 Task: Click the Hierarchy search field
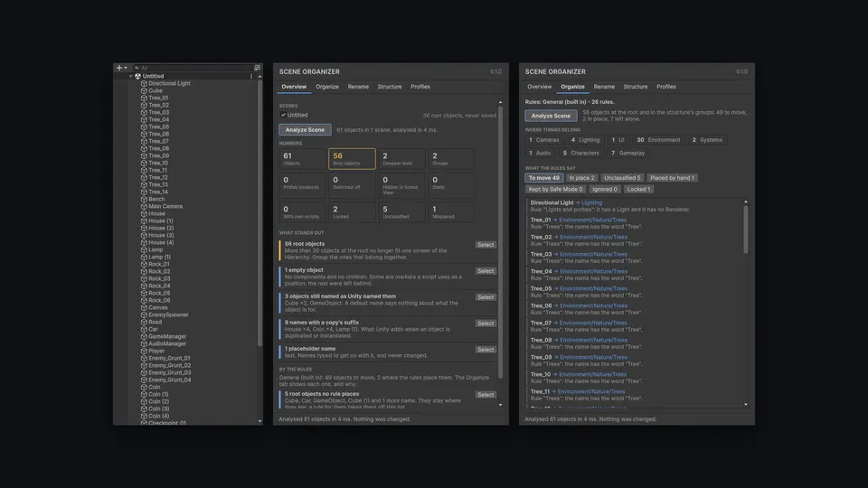(192, 68)
